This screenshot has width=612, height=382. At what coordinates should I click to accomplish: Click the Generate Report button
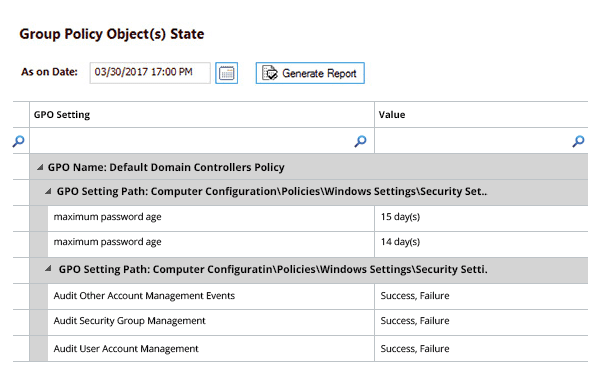click(x=310, y=73)
